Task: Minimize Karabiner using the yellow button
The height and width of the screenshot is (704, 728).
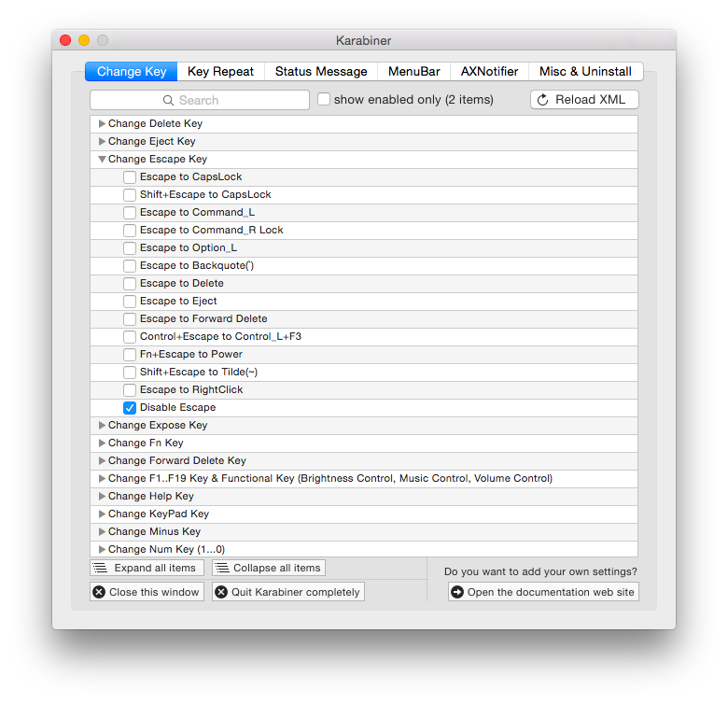Action: tap(84, 40)
